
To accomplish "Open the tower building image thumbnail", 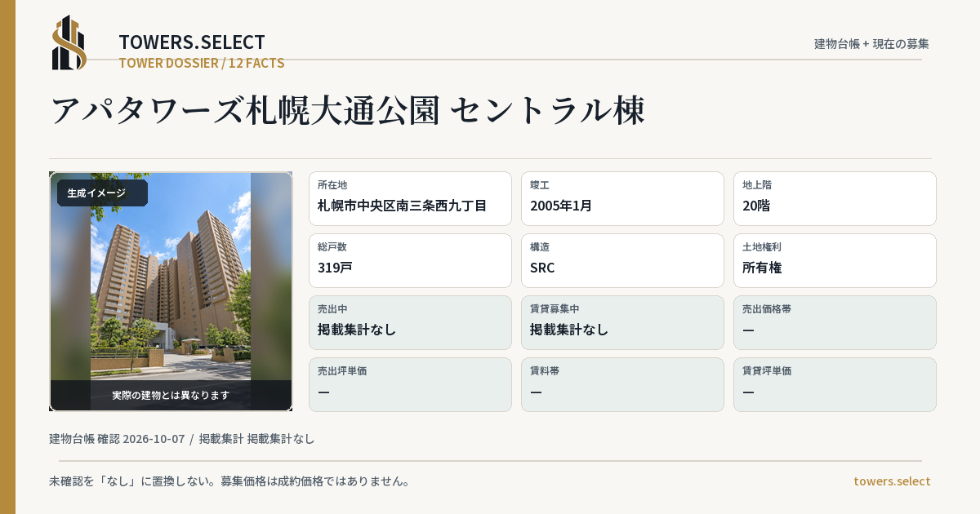I will (171, 291).
